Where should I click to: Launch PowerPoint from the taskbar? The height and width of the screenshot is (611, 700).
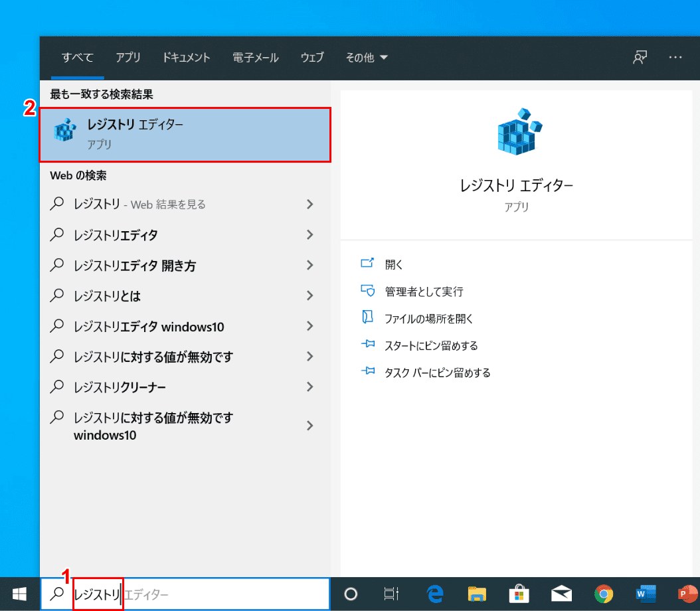(688, 594)
